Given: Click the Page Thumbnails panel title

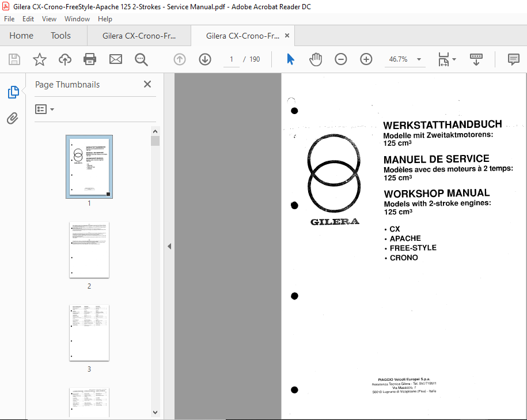Looking at the screenshot, I should (x=67, y=85).
